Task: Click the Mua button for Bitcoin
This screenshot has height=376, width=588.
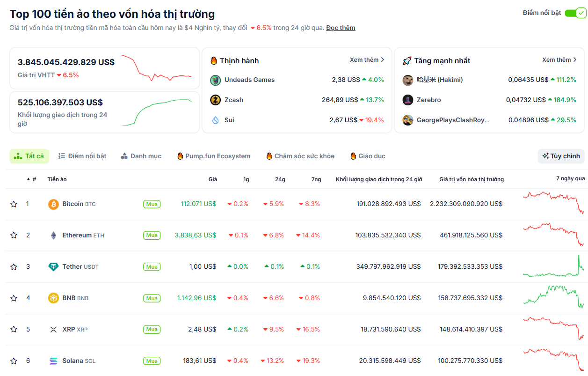Action: pos(152,204)
